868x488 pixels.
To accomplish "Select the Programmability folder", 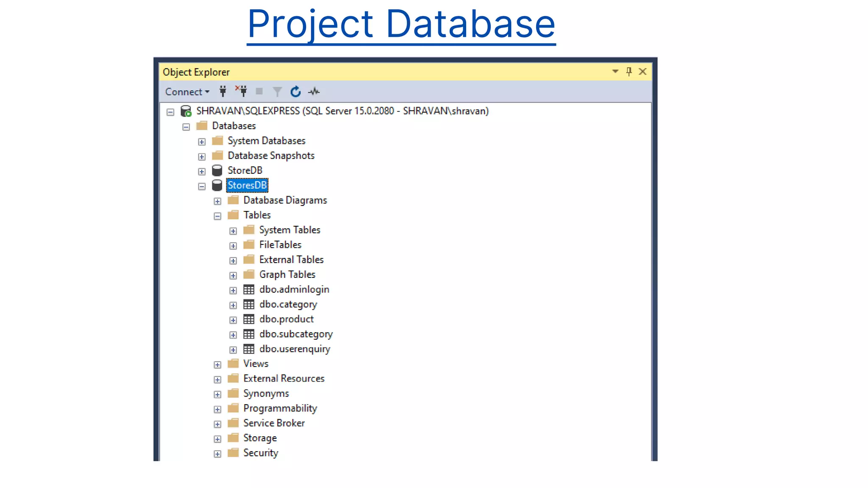I will tap(280, 408).
